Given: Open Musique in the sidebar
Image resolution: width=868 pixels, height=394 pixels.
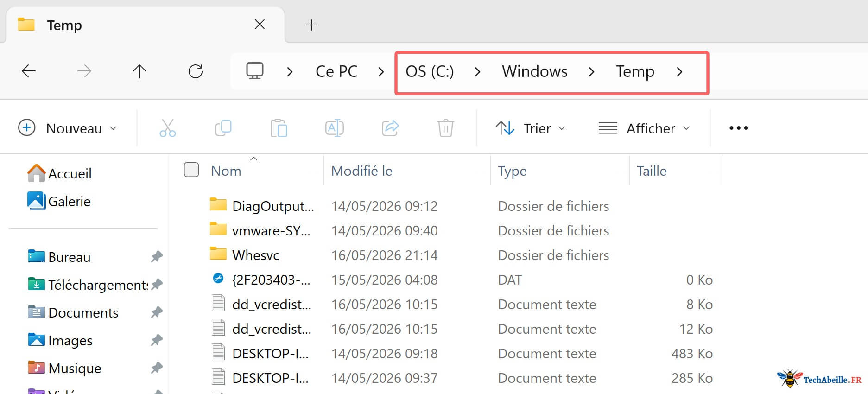Looking at the screenshot, I should tap(65, 368).
